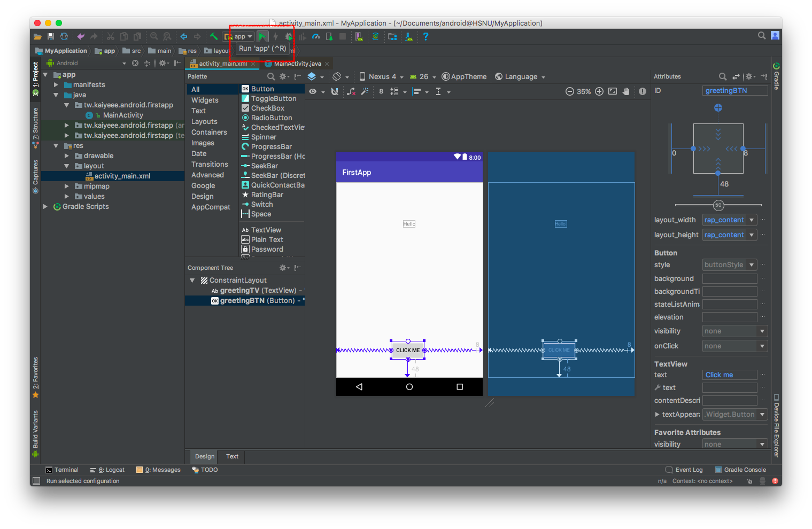Select the Widgets palette category

click(205, 100)
